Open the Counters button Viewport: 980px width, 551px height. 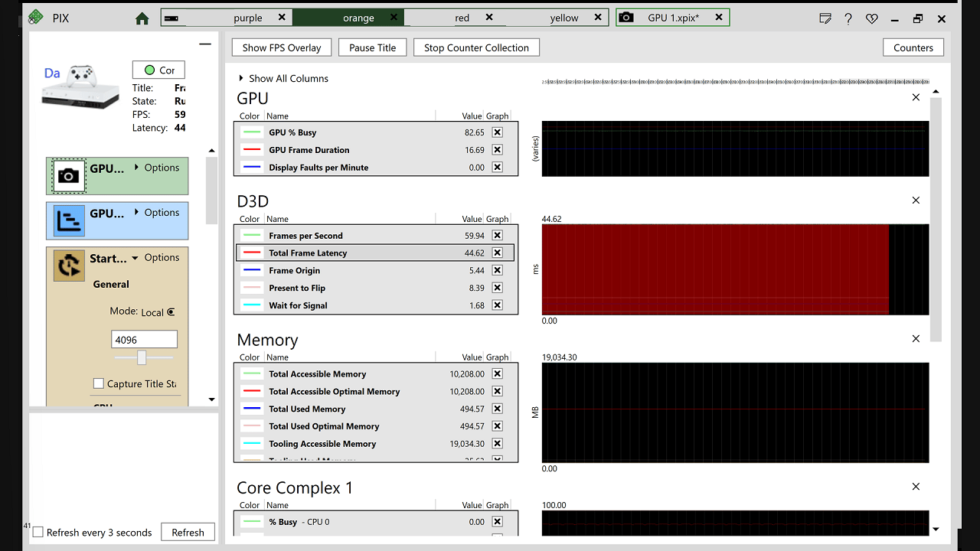click(x=913, y=47)
